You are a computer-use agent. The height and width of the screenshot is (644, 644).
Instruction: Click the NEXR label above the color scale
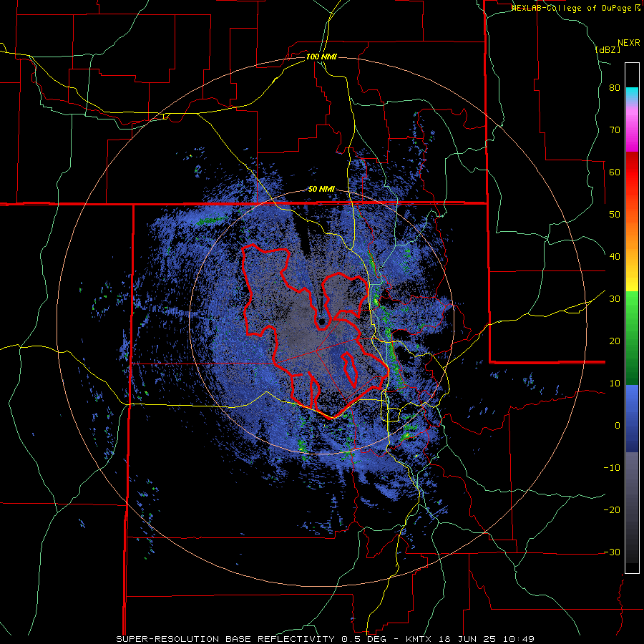pos(628,43)
